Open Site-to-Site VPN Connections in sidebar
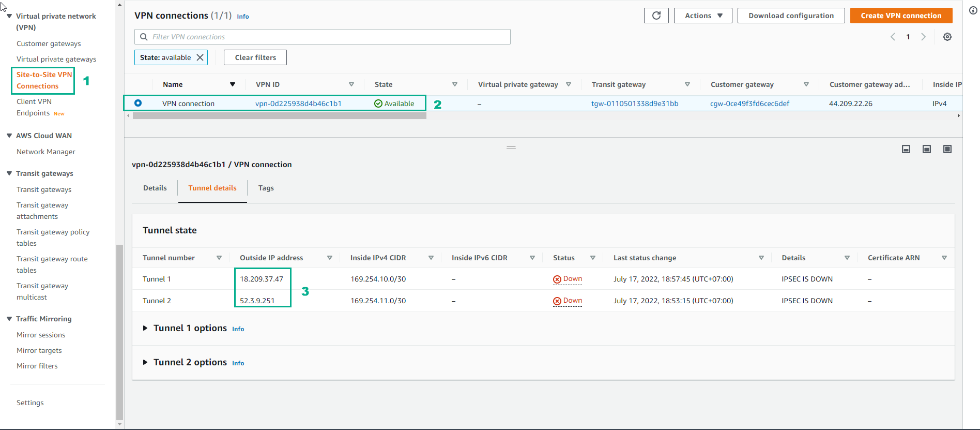980x430 pixels. (x=44, y=80)
